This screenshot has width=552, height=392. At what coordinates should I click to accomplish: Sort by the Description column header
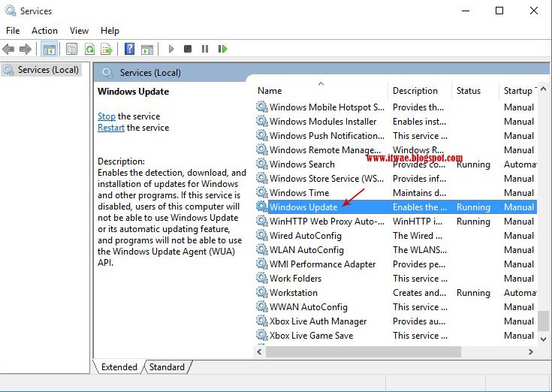[420, 91]
